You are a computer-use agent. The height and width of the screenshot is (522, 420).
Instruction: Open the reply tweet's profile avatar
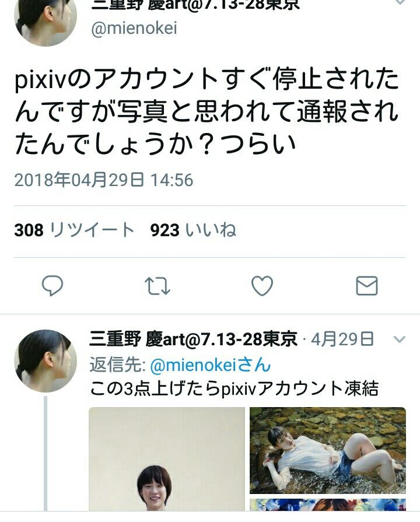tap(45, 361)
